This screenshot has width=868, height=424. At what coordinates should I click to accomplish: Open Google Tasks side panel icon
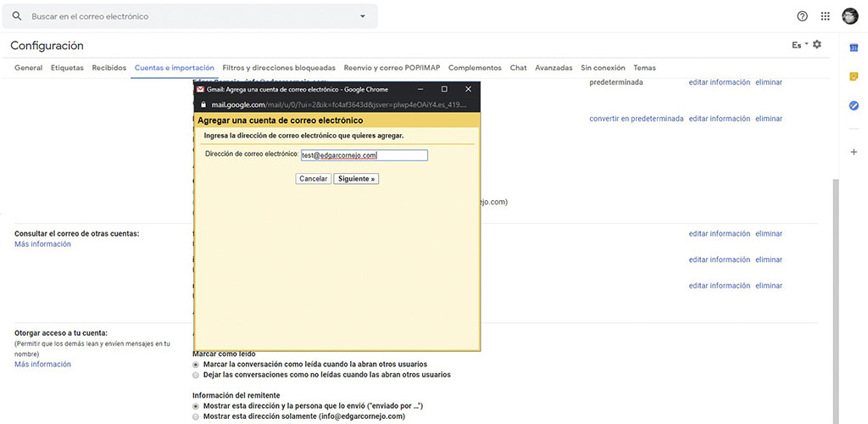coord(854,105)
